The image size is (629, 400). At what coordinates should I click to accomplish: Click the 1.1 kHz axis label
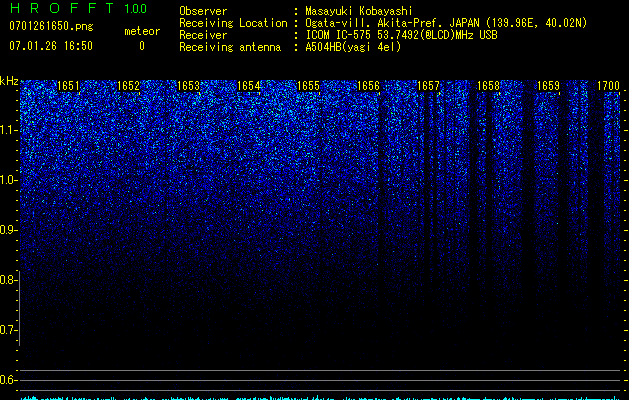[x=8, y=130]
